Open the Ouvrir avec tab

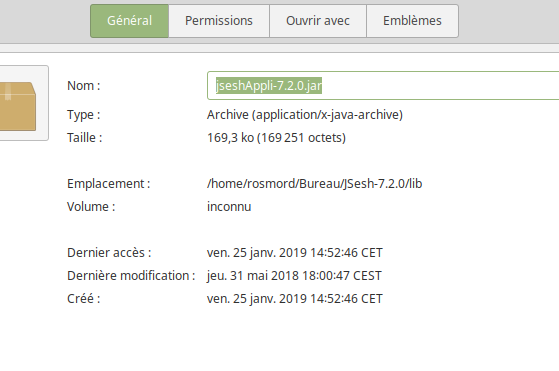pos(318,21)
